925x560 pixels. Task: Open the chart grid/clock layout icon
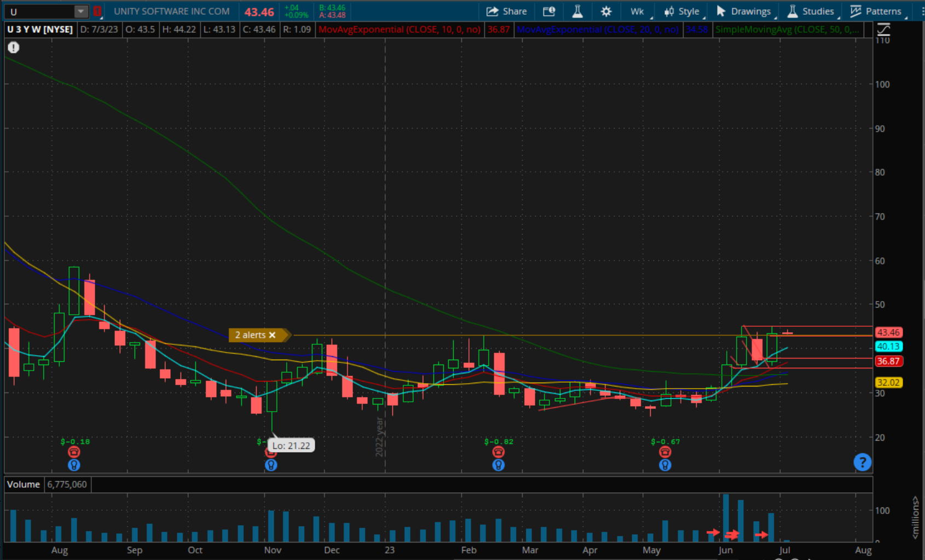click(x=548, y=11)
